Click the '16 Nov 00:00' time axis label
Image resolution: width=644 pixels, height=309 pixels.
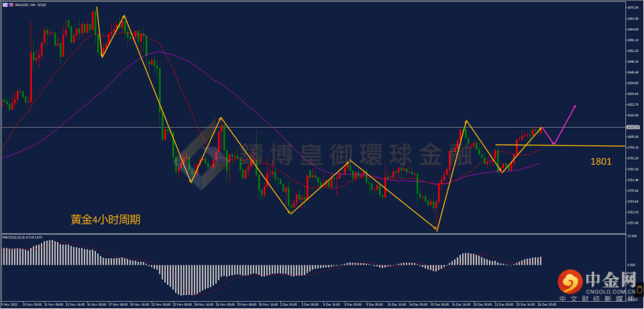[x=97, y=304]
